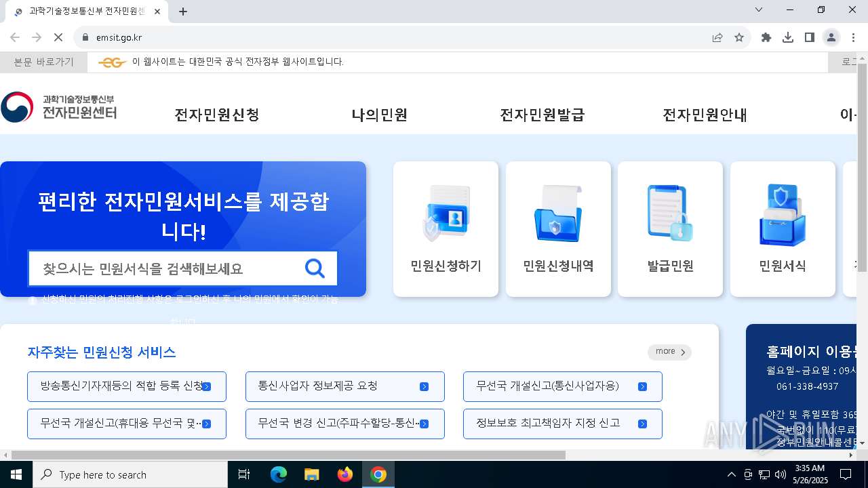Open 무선국 변경 신고(주파수할당) service link

point(344,424)
